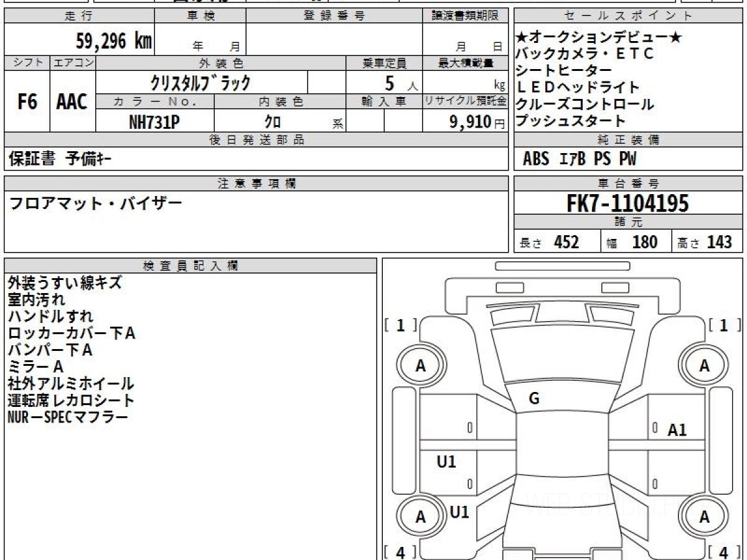
Task: Select the ABS エアB PS PW equipment line
Action: point(580,159)
